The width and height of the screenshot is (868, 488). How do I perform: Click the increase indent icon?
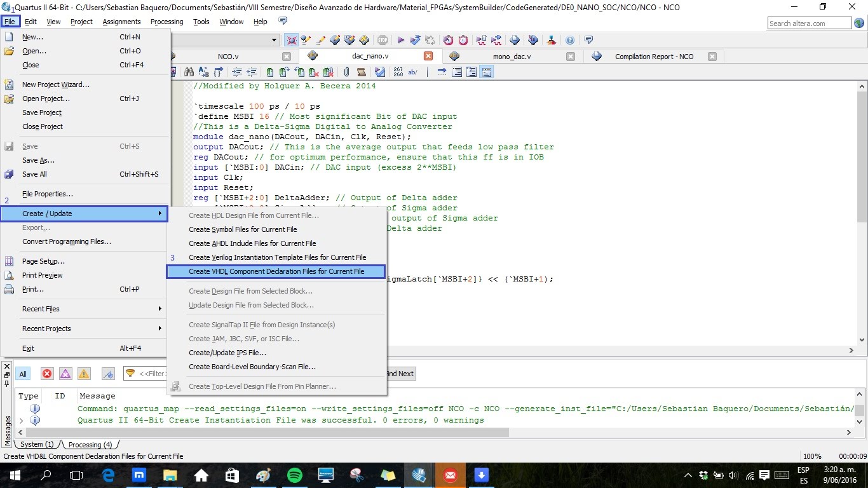point(236,72)
